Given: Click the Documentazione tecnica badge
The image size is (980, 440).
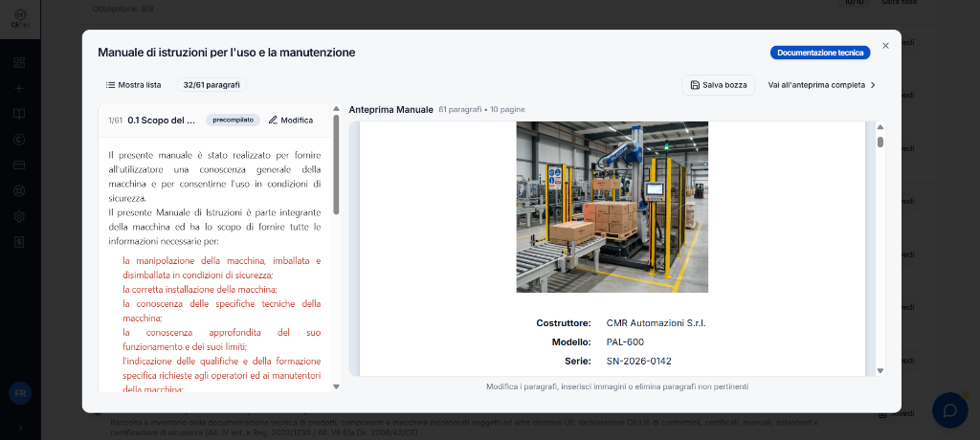Looking at the screenshot, I should click(820, 54).
